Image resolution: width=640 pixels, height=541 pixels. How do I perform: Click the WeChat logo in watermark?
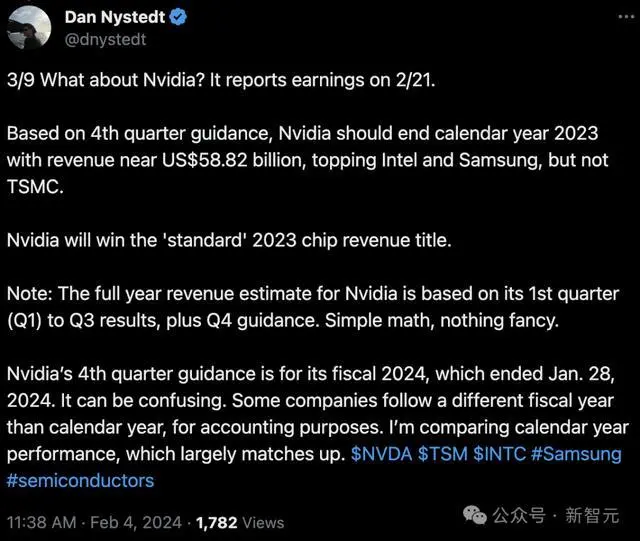click(475, 515)
